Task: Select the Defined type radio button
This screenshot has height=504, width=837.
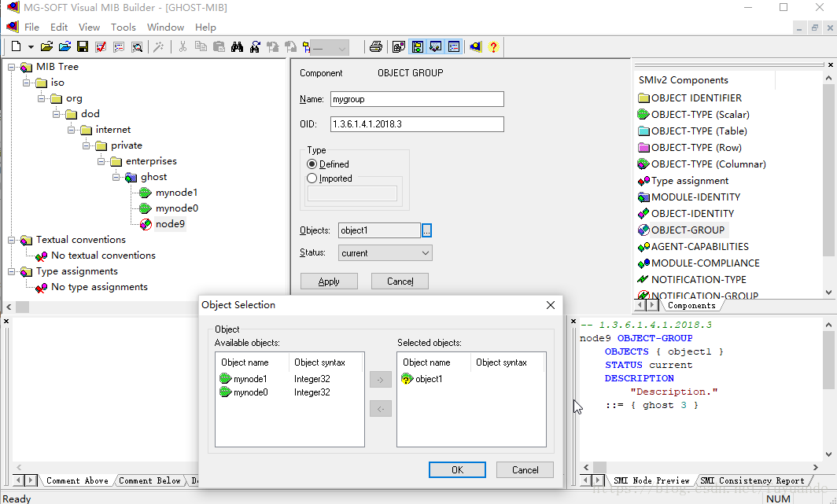Action: tap(312, 164)
